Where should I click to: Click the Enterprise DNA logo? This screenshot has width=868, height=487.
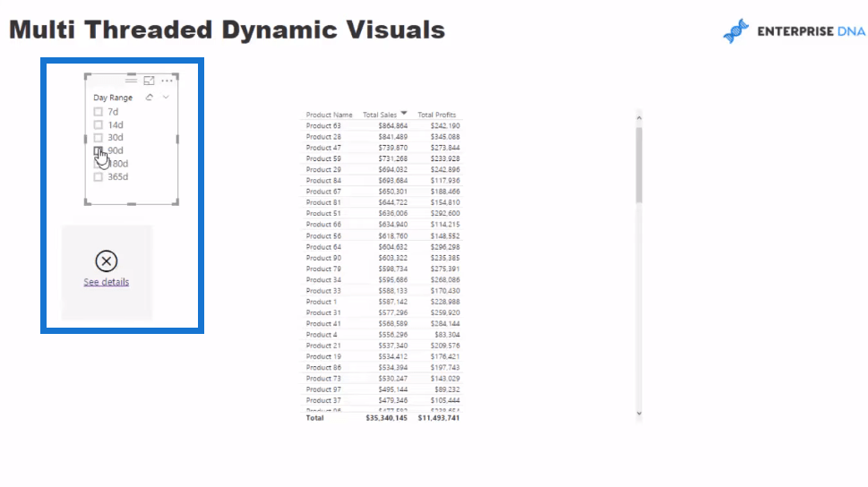(x=794, y=31)
